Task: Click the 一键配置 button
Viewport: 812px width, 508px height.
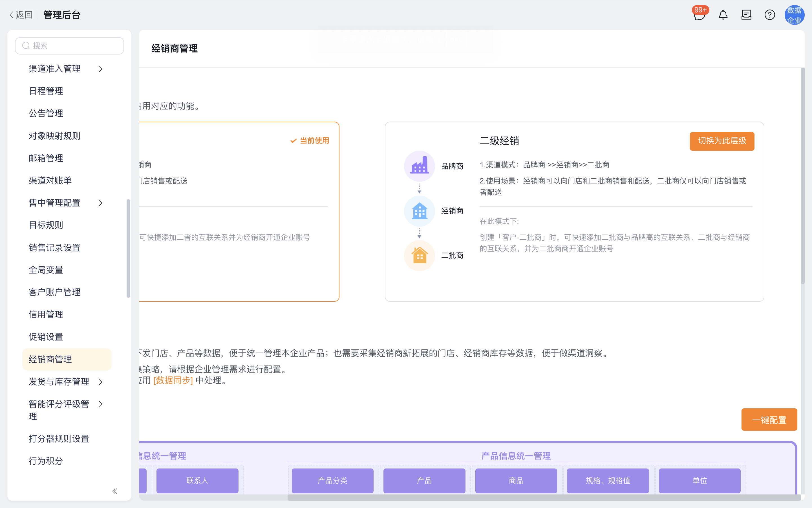Action: [x=769, y=420]
